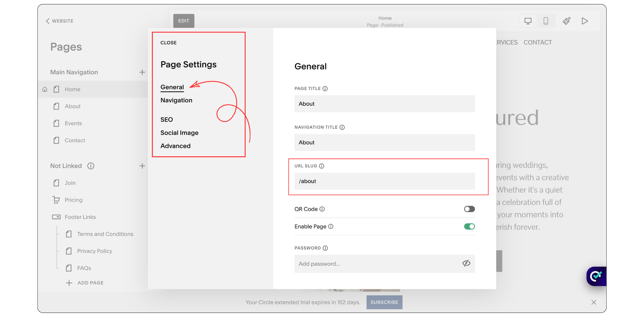644x317 pixels.
Task: Click the homepage house icon
Action: click(45, 89)
